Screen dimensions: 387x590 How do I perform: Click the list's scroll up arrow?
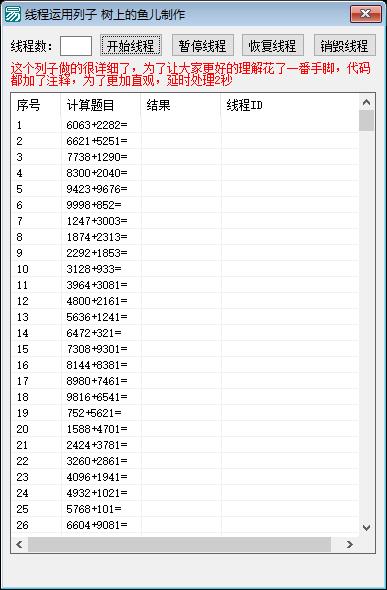pos(366,102)
